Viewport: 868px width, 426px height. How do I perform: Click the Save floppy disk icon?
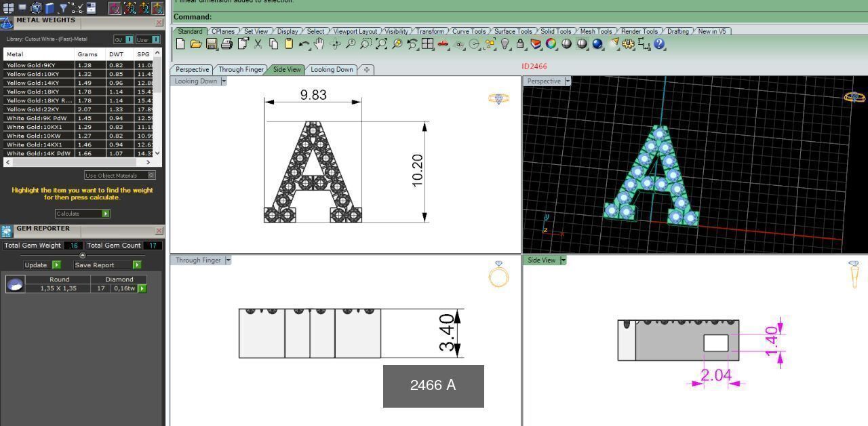coord(212,44)
